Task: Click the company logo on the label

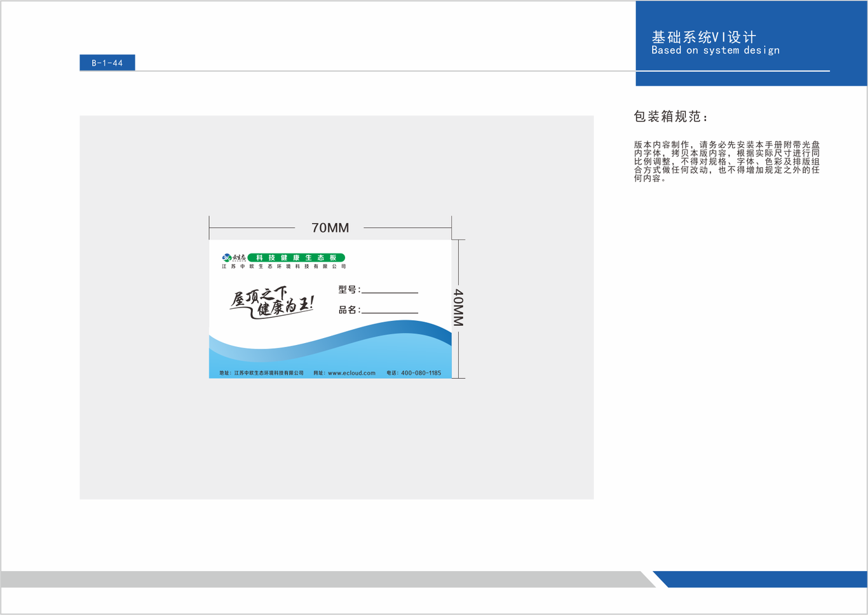Action: [233, 257]
